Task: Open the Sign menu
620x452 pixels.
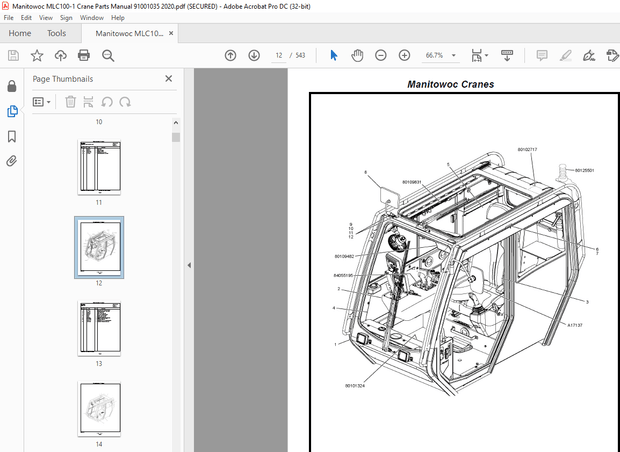Action: coord(66,18)
